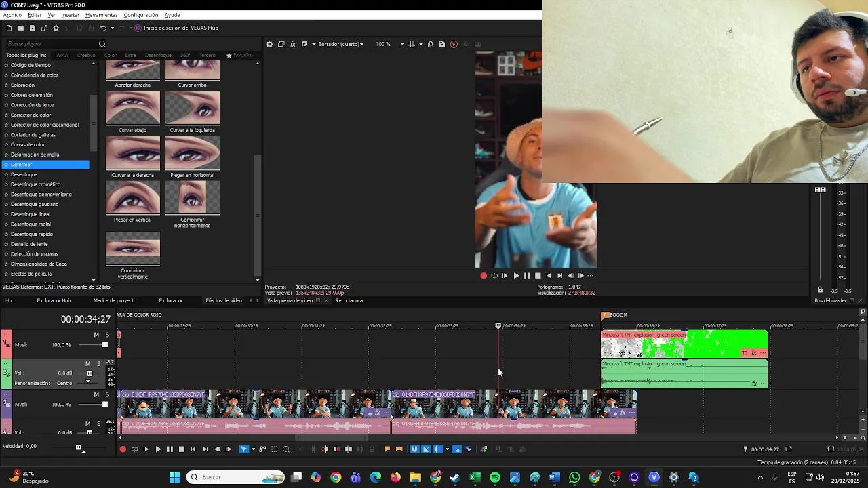Select 'Deformación de malla' in plugin list

point(35,155)
